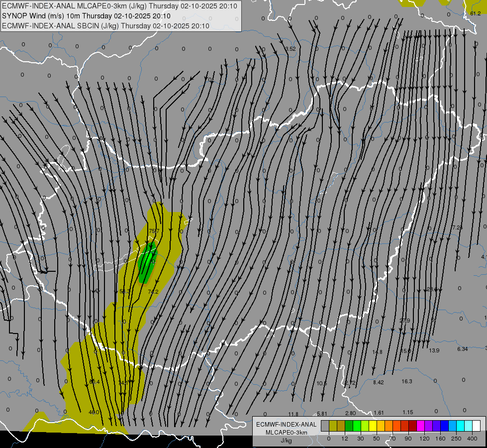The height and width of the screenshot is (448, 487).
Task: Click the 1.15 value on the map
Action: pos(408,412)
